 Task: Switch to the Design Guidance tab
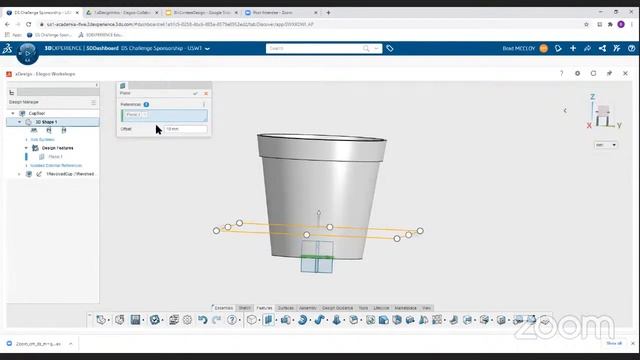tap(338, 308)
